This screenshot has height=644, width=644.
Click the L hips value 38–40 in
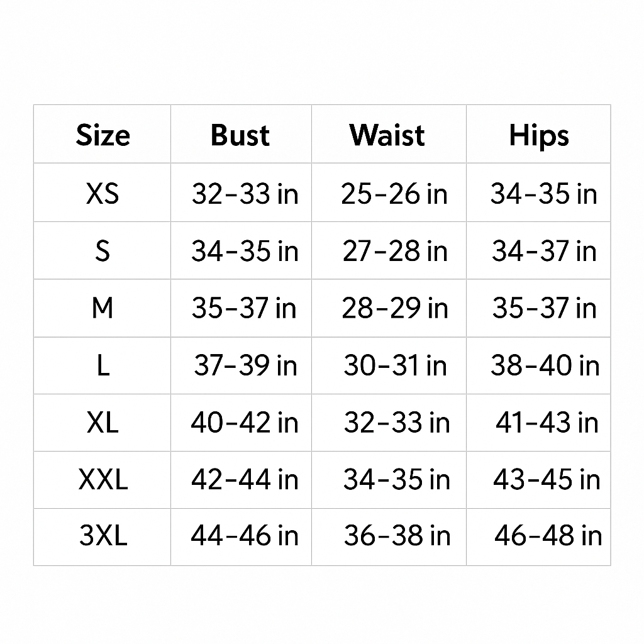coord(545,365)
